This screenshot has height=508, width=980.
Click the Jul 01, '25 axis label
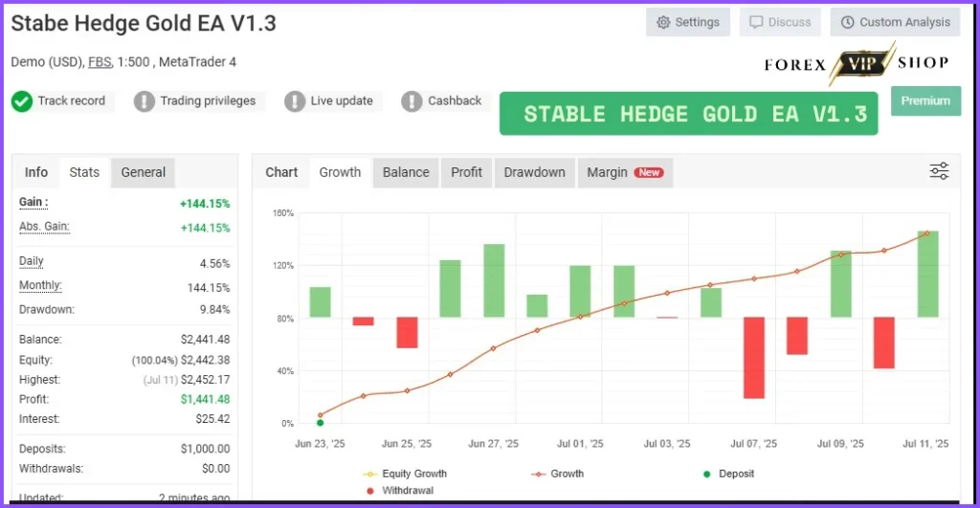point(580,444)
